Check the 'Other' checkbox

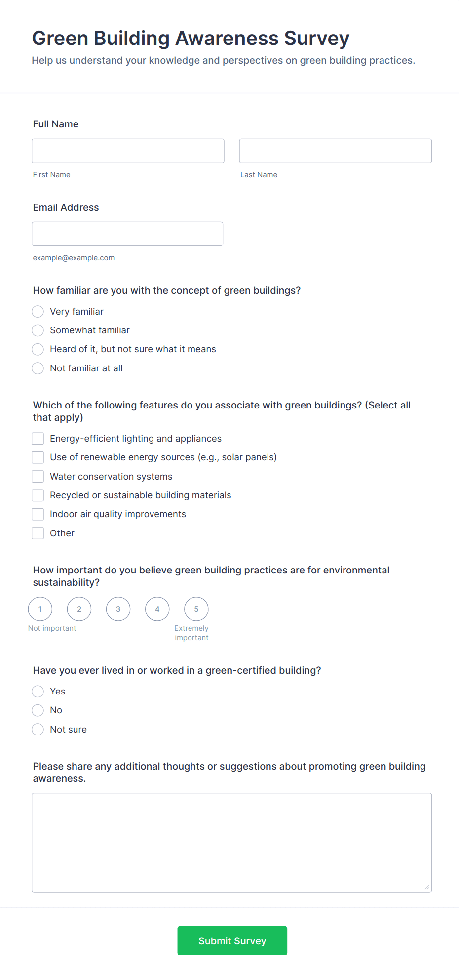38,533
